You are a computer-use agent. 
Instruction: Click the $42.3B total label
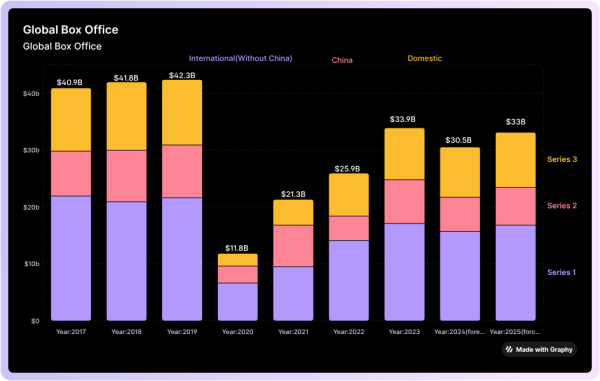click(x=182, y=75)
